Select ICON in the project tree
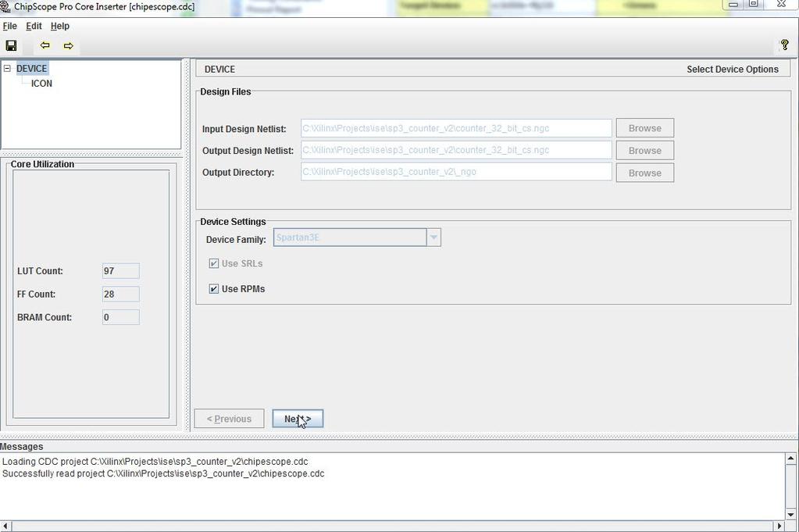The height and width of the screenshot is (532, 799). tap(41, 84)
